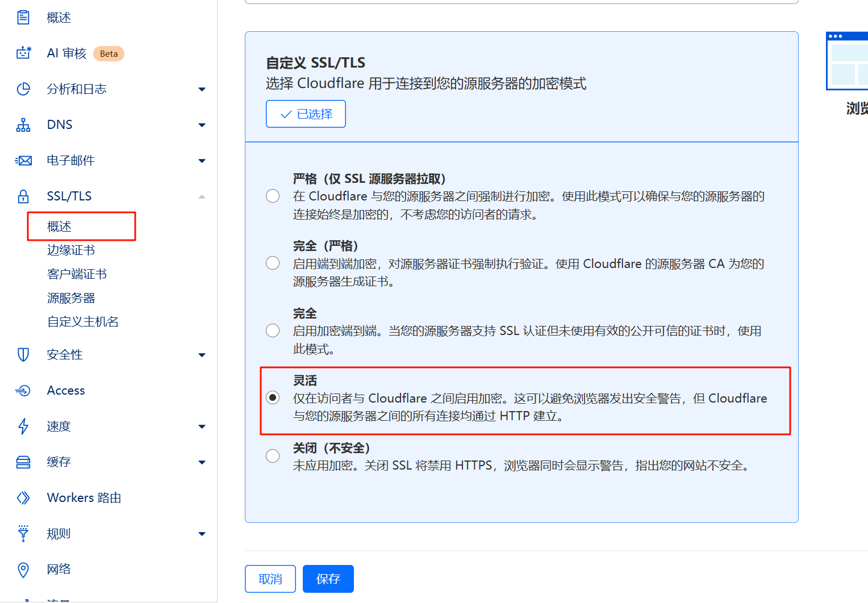Screen dimensions: 868x603
Task: Open 客户端证书 under SSL/TLS
Action: pos(77,274)
